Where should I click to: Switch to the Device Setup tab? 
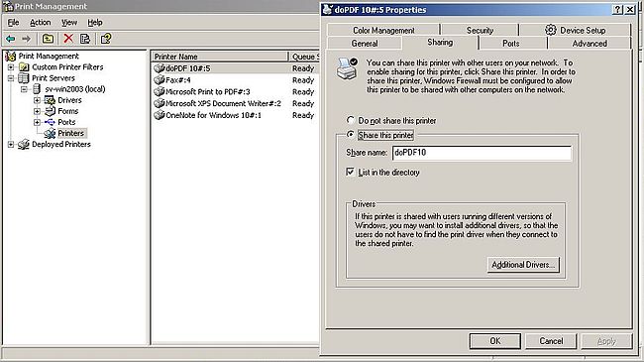point(575,30)
